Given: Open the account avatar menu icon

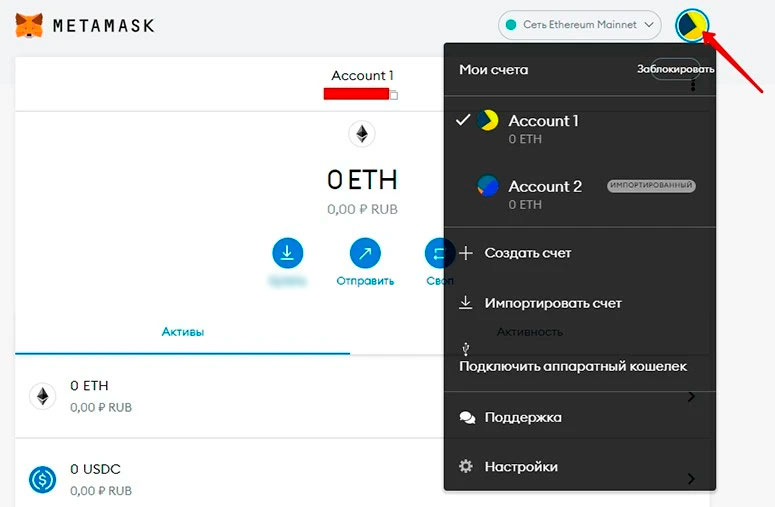Looking at the screenshot, I should 692,26.
